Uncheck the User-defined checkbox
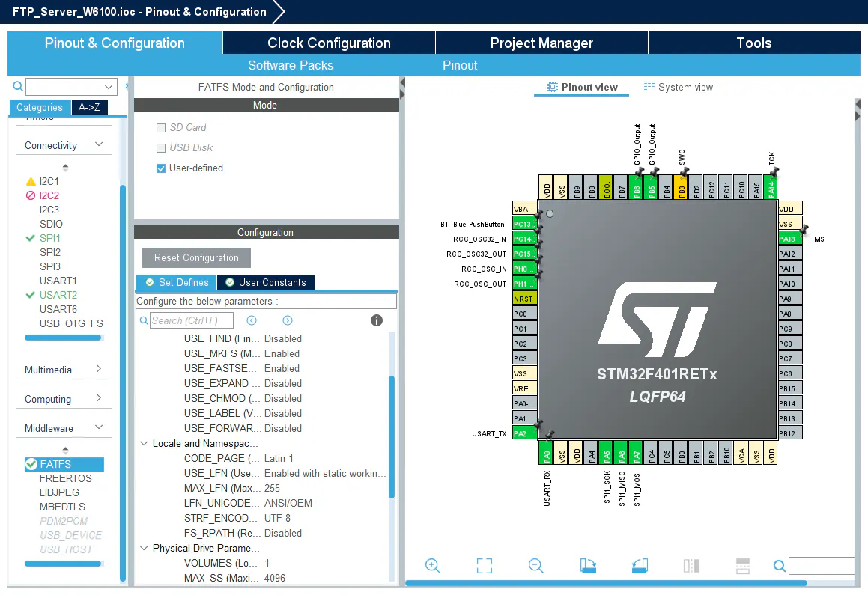 pos(161,168)
